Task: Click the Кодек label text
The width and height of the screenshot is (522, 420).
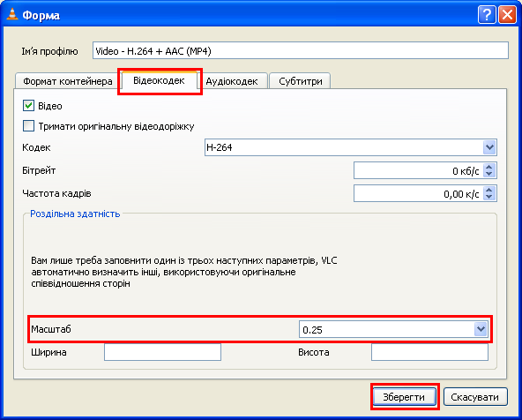Action: (x=36, y=147)
